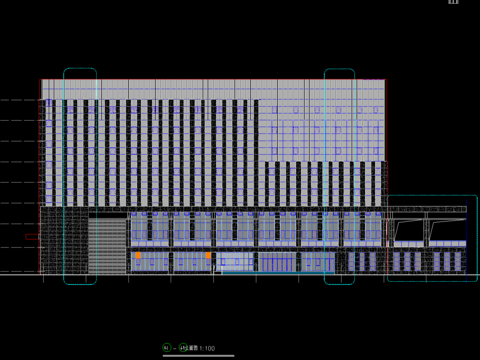The image size is (480, 360).
Task: Select top edge of leftmost cyan rounded callout
Action: pos(80,68)
